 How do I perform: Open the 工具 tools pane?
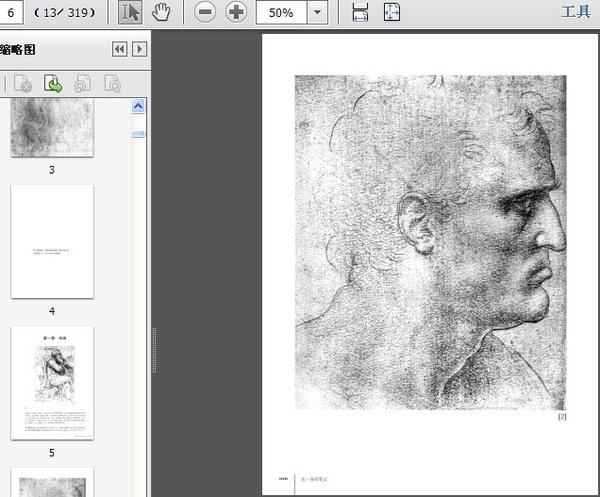tap(575, 13)
